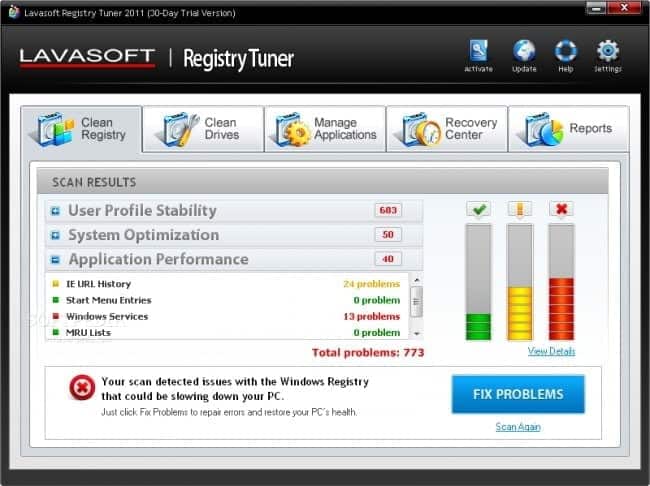
Task: Click the yellow warning status icon
Action: tap(520, 209)
